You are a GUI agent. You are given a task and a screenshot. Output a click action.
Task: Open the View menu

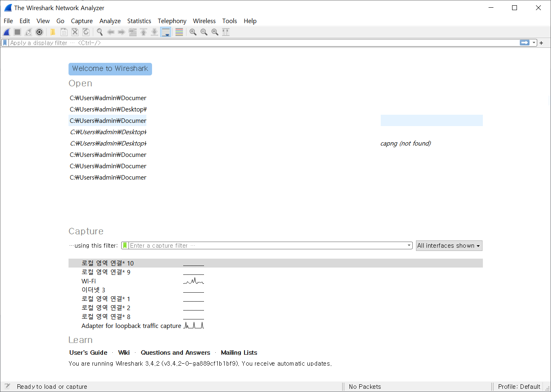click(x=43, y=21)
